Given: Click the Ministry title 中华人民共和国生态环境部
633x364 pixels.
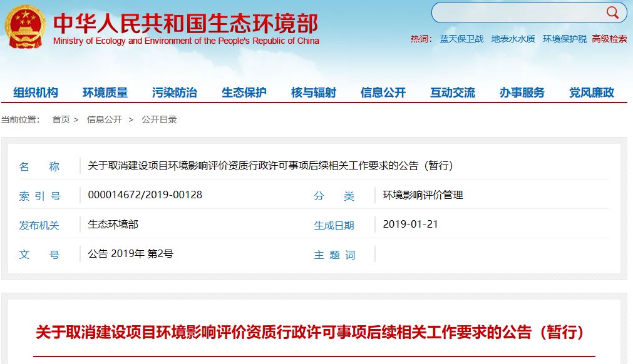Looking at the screenshot, I should (186, 23).
